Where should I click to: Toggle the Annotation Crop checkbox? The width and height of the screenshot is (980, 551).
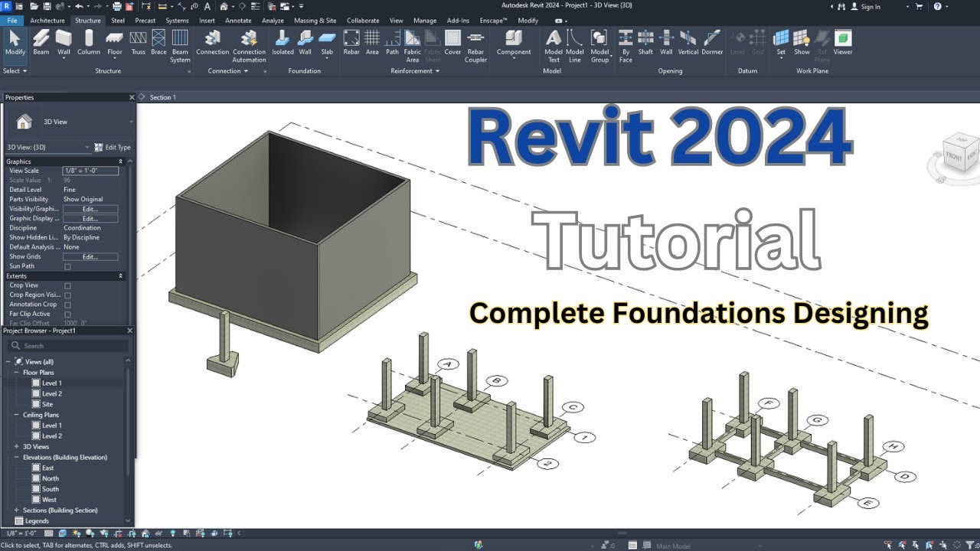point(67,305)
